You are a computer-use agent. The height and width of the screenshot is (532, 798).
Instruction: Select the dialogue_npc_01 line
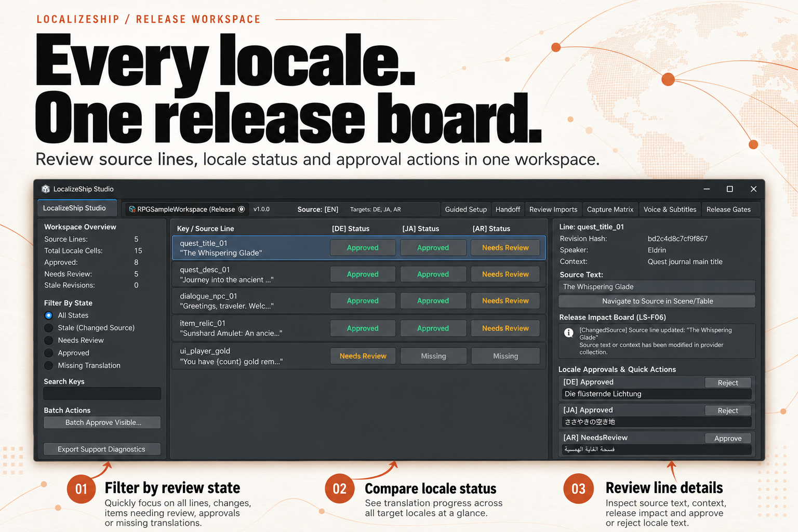click(x=358, y=301)
